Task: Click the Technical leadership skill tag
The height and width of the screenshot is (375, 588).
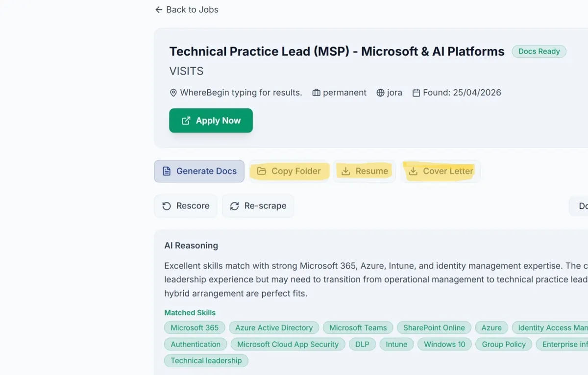Action: coord(206,360)
